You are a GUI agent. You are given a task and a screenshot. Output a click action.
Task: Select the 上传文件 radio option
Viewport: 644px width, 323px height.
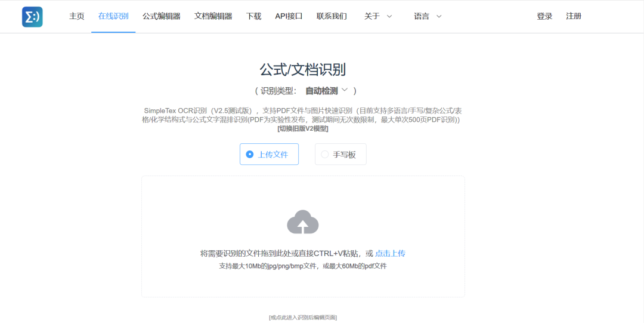coord(265,154)
